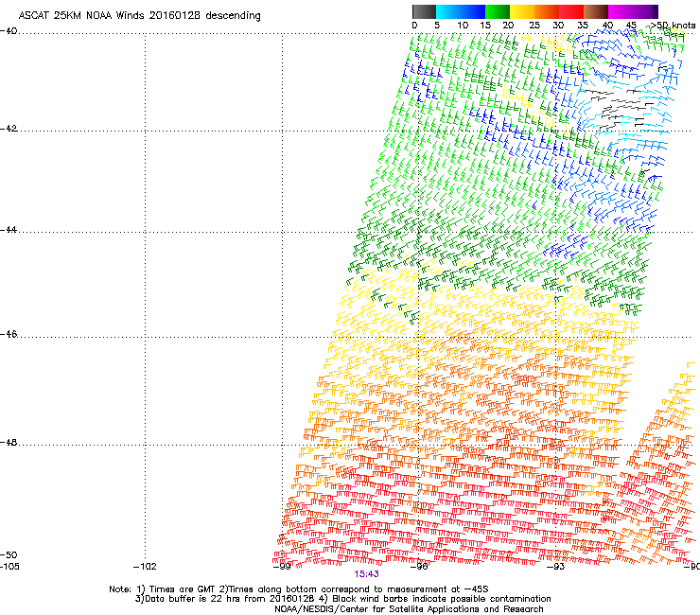Click the '-50' latitude axis label
Screen dimensions: 700x615
(x=9, y=554)
